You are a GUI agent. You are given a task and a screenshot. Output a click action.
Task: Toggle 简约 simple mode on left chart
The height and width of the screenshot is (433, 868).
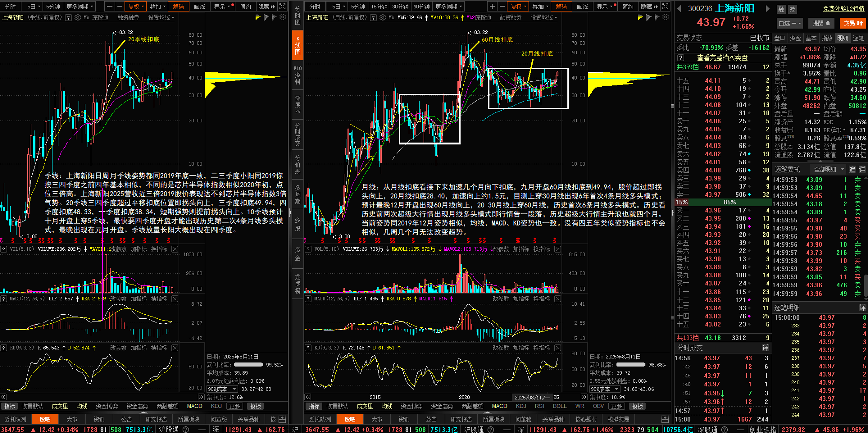pos(245,7)
